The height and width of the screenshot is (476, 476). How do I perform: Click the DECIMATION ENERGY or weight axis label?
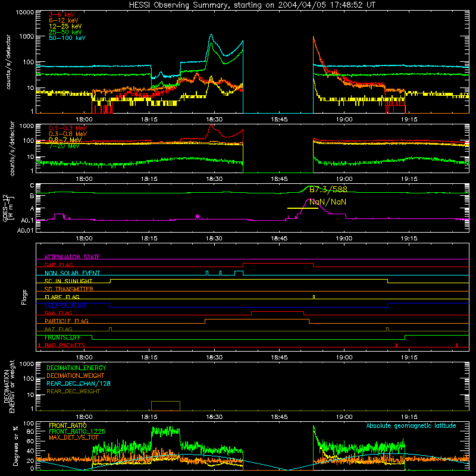(9, 386)
